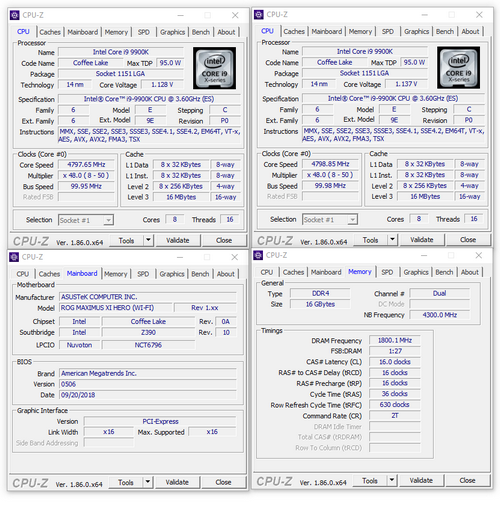Open Socket #1 selection combo in top-right window

(330, 219)
